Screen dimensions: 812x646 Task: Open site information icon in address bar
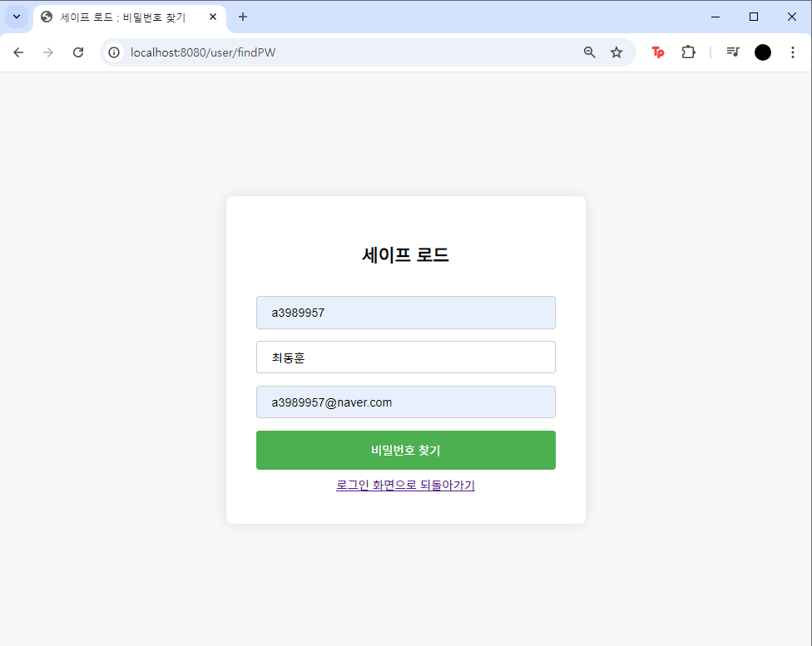114,52
